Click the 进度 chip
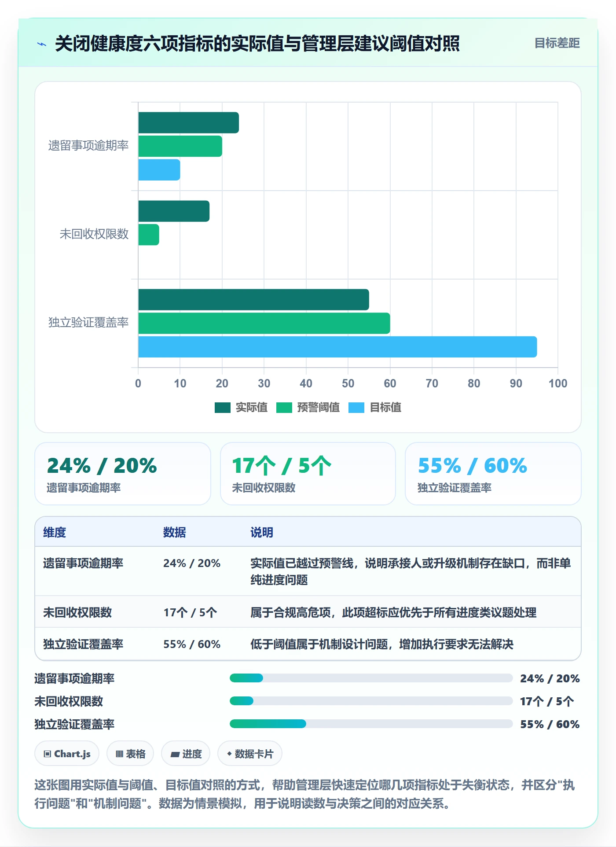This screenshot has height=847, width=616. pyautogui.click(x=186, y=754)
